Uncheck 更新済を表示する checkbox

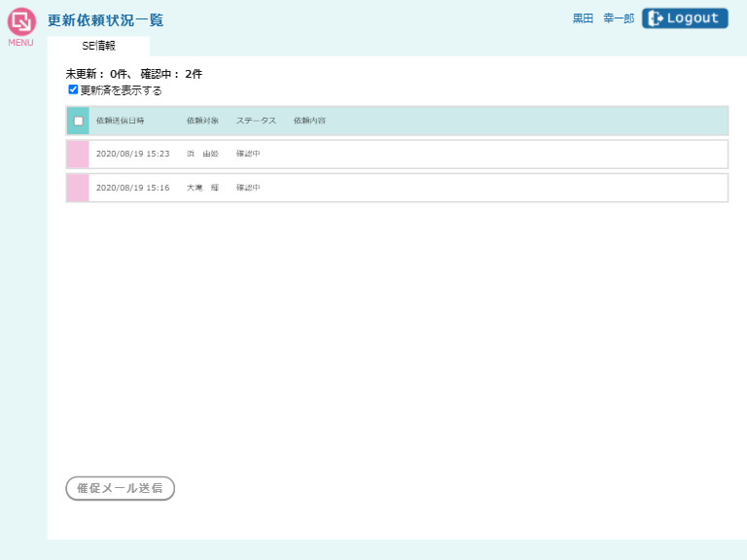73,89
